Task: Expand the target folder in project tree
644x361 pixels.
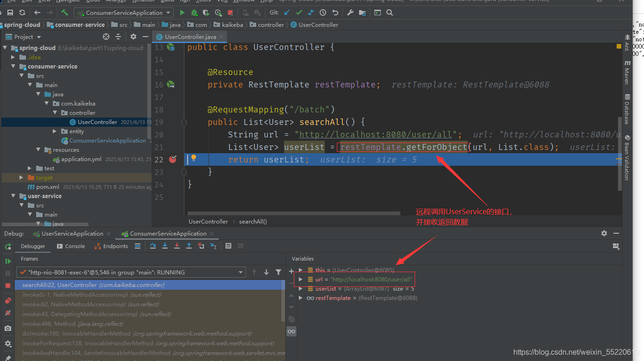Action: pos(21,177)
